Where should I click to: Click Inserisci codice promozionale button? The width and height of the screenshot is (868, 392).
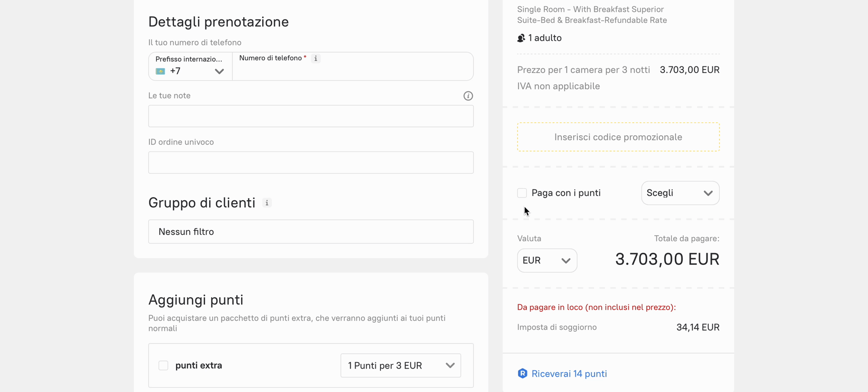(x=618, y=137)
